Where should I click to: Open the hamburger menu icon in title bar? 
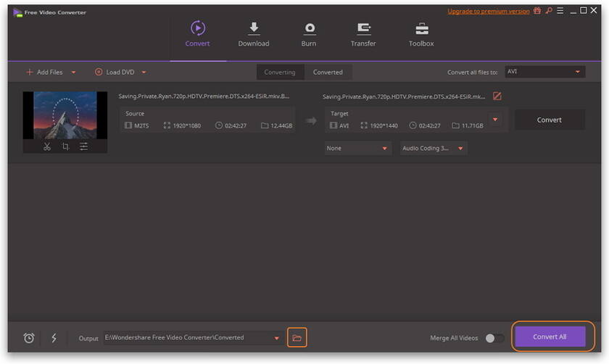point(560,11)
